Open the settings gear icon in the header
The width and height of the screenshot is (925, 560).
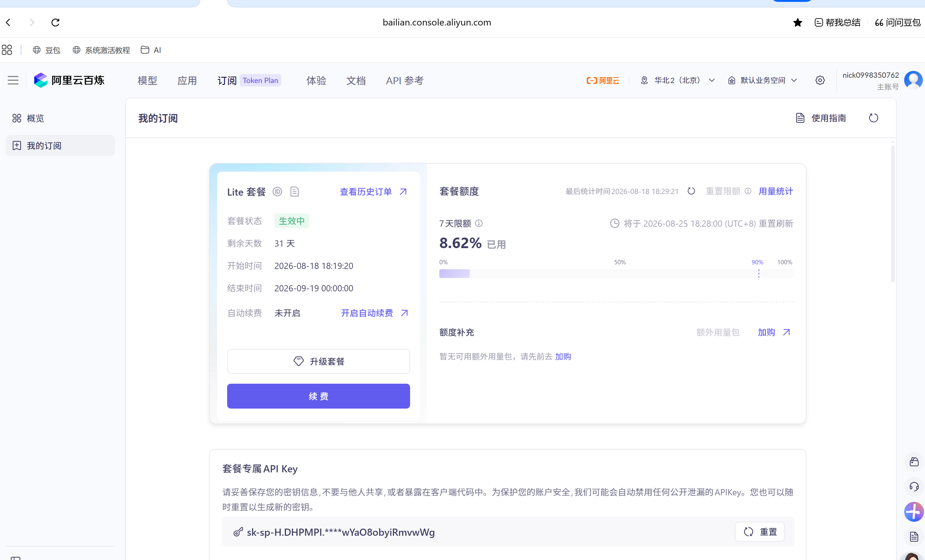tap(820, 80)
